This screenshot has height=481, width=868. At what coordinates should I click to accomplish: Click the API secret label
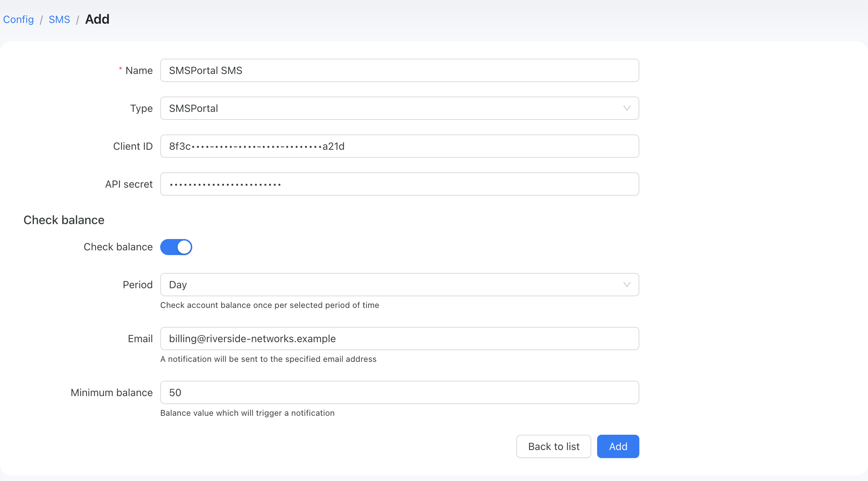129,184
